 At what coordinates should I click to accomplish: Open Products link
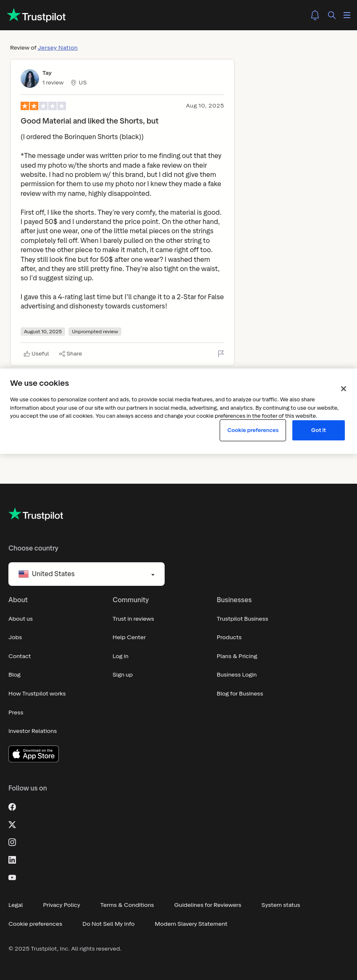pyautogui.click(x=229, y=638)
